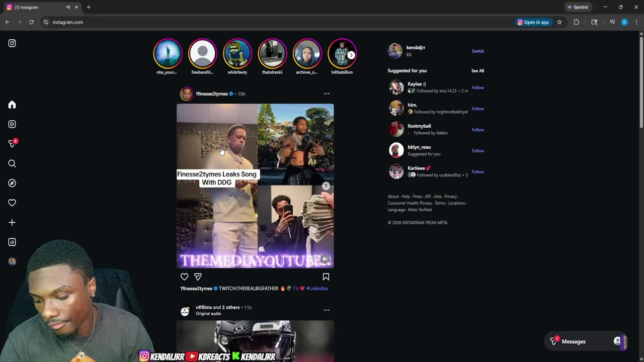This screenshot has height=362, width=644.
Task: Open the Chrome Extensions puzzle icon
Action: click(x=577, y=22)
